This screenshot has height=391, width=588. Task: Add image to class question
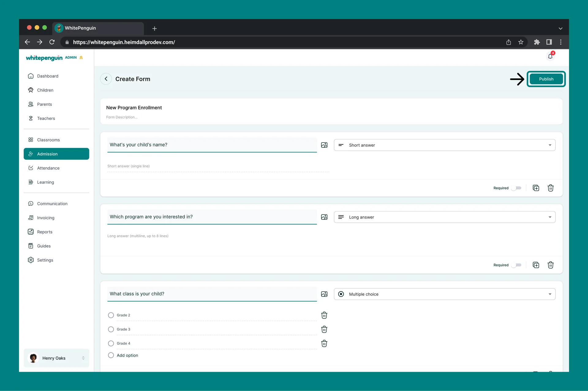point(324,294)
